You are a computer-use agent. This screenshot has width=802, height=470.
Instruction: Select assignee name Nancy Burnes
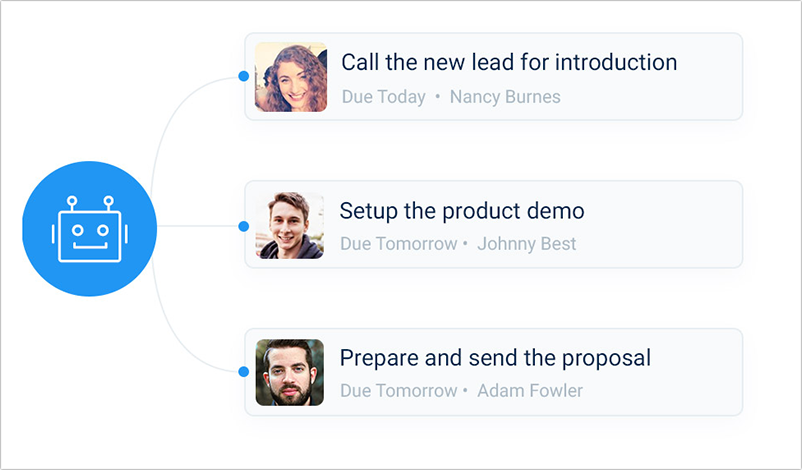505,97
